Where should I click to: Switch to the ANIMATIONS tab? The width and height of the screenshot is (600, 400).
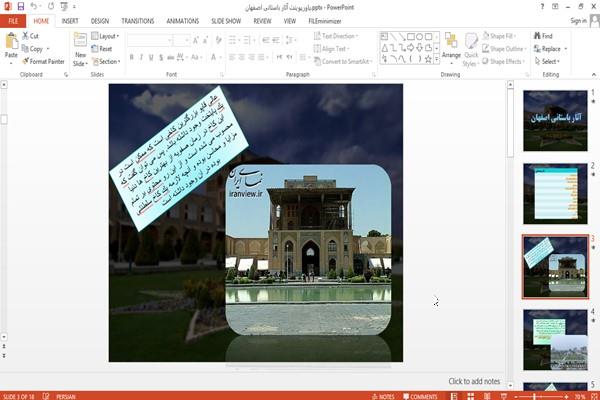point(183,21)
